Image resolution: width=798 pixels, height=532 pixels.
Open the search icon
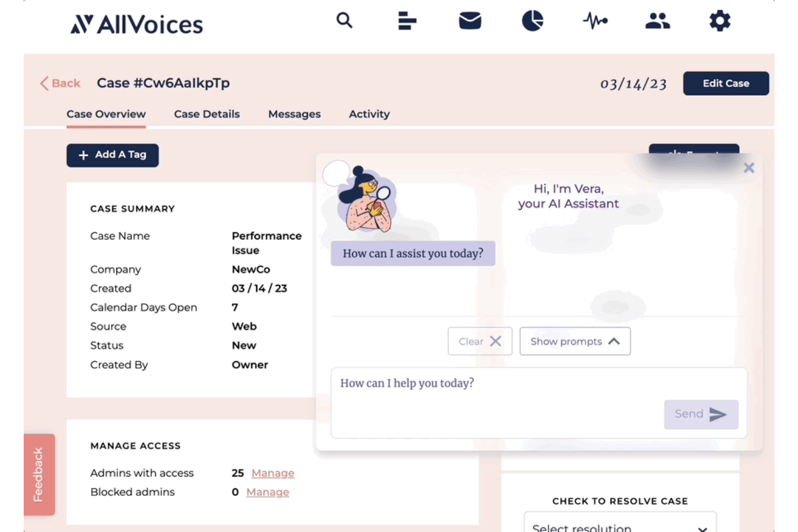click(x=345, y=21)
